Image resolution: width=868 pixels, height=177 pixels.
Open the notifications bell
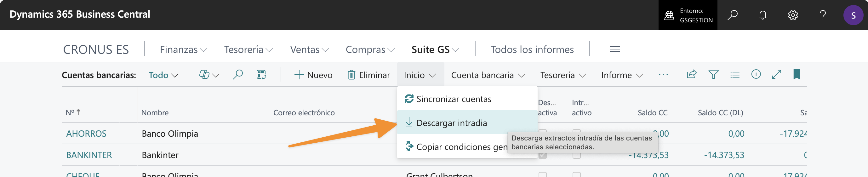762,15
